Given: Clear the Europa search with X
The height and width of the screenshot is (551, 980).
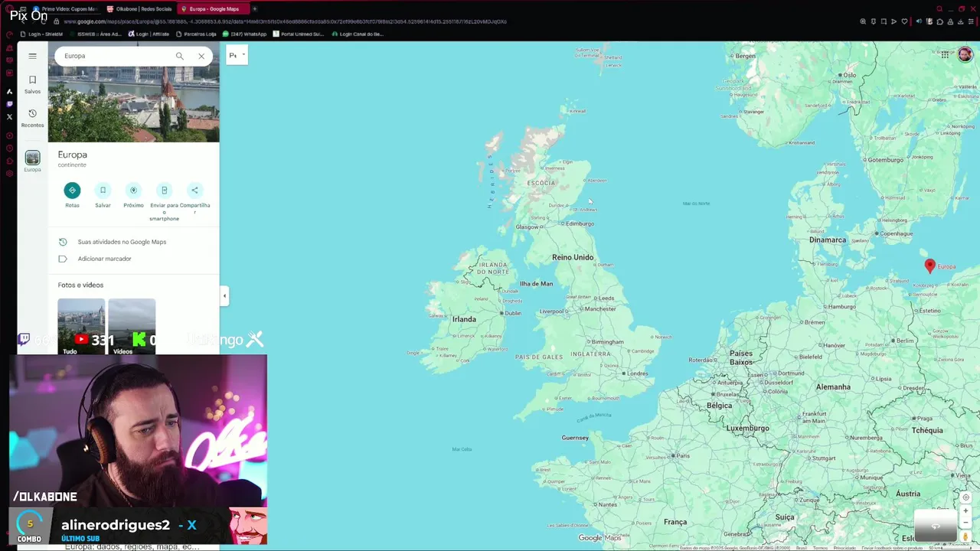Looking at the screenshot, I should 201,56.
